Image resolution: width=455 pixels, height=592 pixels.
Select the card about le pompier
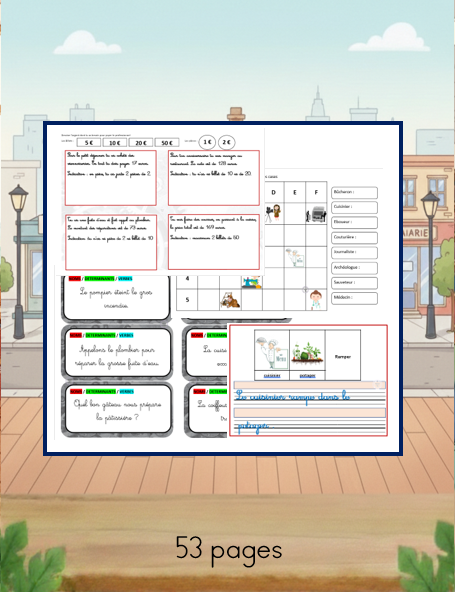point(116,298)
